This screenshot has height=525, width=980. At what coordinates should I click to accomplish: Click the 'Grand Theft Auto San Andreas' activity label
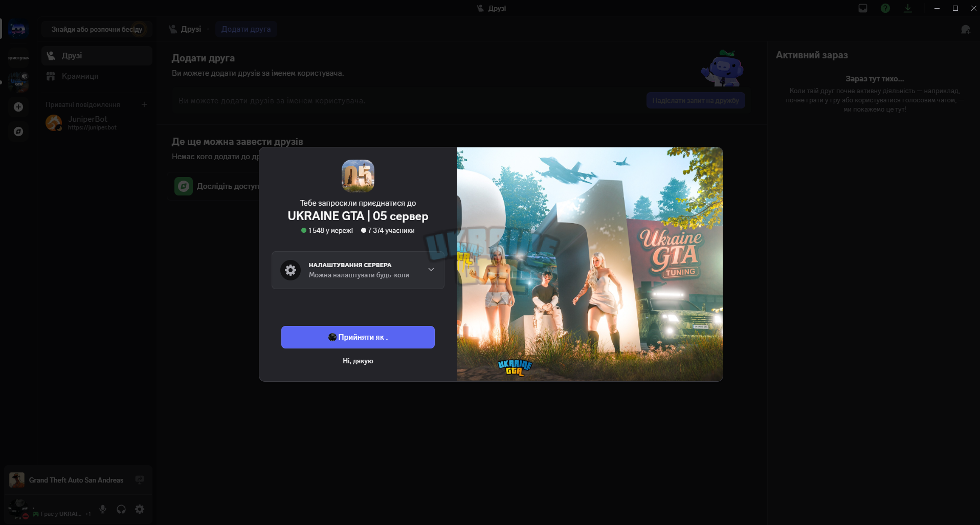click(x=76, y=480)
